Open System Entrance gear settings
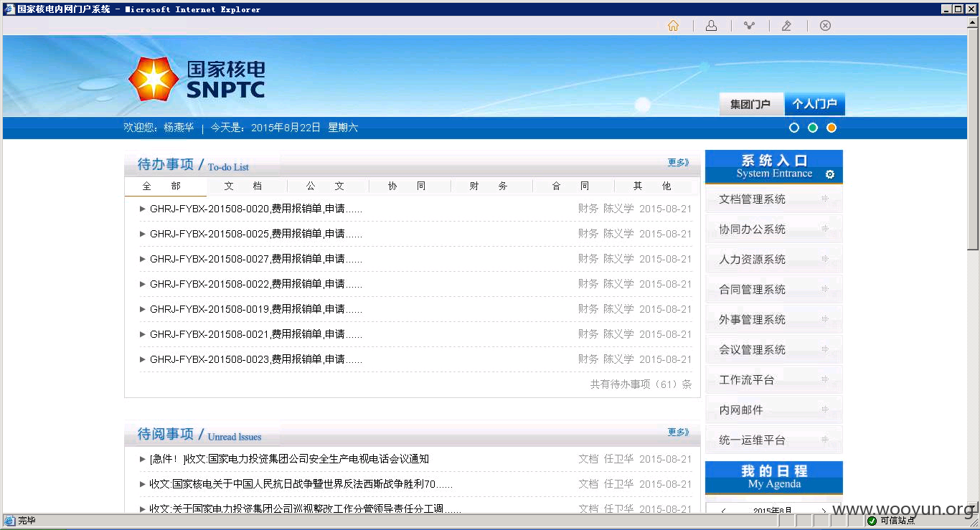980x530 pixels. click(830, 174)
